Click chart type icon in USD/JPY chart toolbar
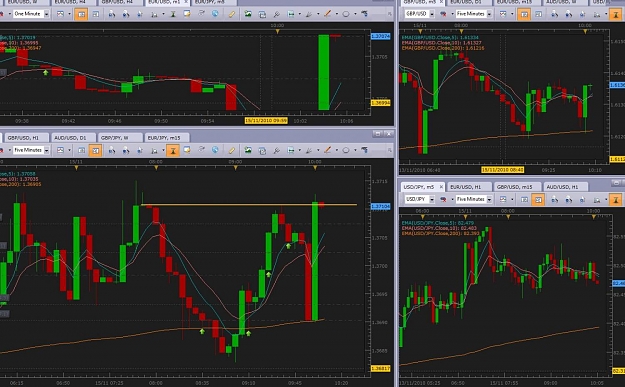Image resolution: width=625 pixels, height=387 pixels. pyautogui.click(x=503, y=199)
